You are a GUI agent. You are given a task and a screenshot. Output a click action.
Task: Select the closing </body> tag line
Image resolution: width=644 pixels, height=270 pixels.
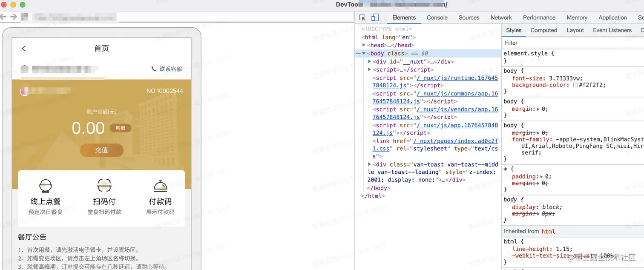(378, 188)
